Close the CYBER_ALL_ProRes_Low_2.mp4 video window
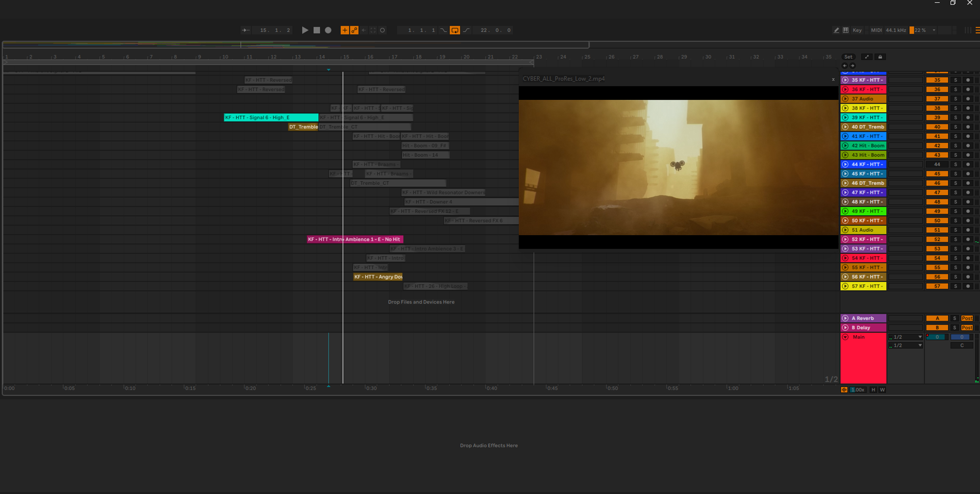980x494 pixels. coord(833,79)
